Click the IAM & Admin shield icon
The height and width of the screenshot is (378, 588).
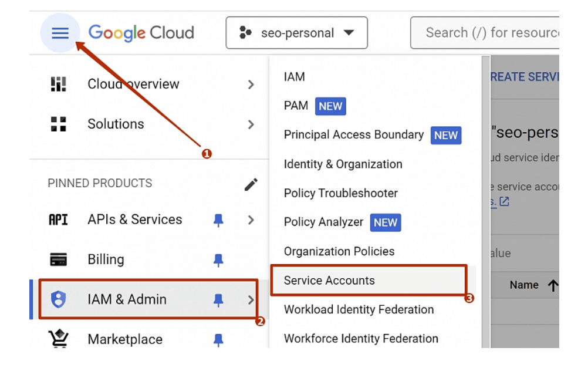click(58, 299)
